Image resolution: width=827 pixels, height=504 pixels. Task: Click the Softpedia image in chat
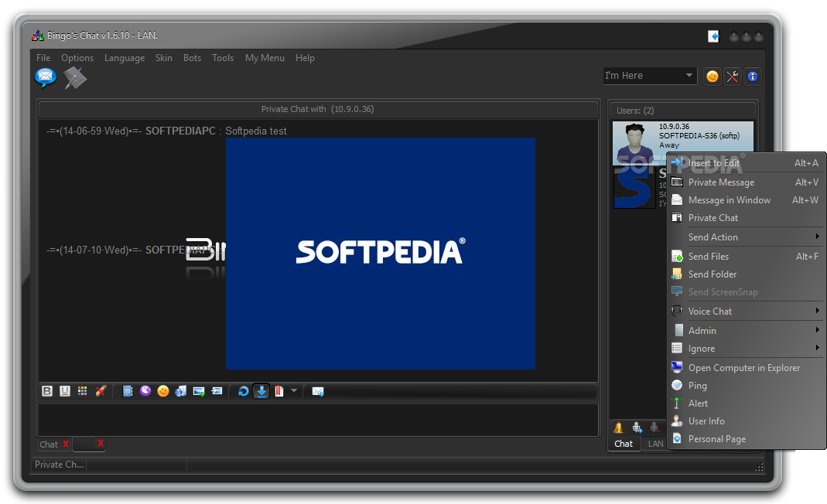(x=381, y=254)
